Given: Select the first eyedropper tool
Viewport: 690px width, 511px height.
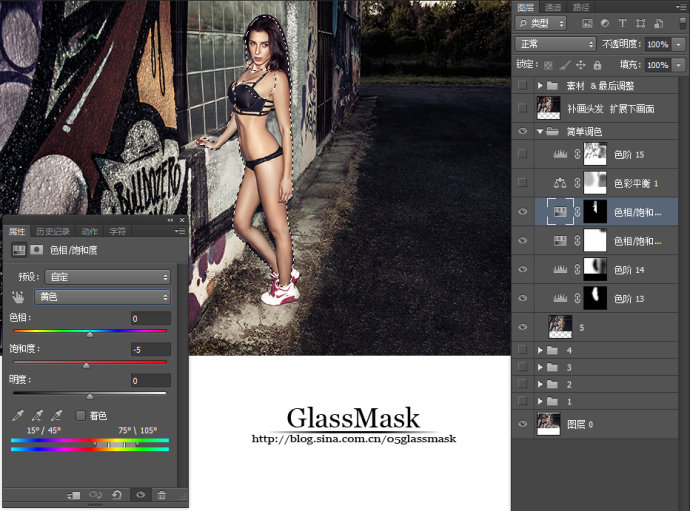Looking at the screenshot, I should pos(18,415).
